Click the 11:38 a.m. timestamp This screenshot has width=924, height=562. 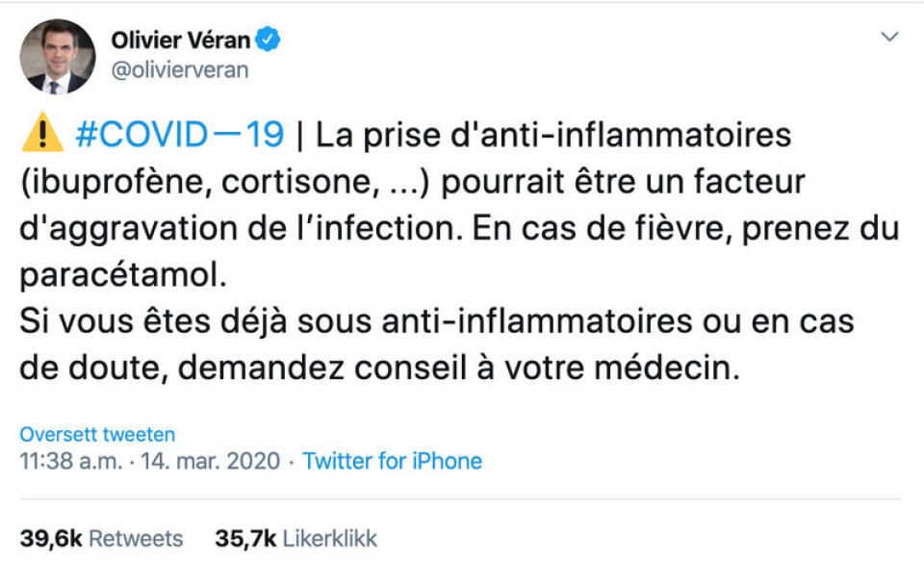pyautogui.click(x=71, y=461)
